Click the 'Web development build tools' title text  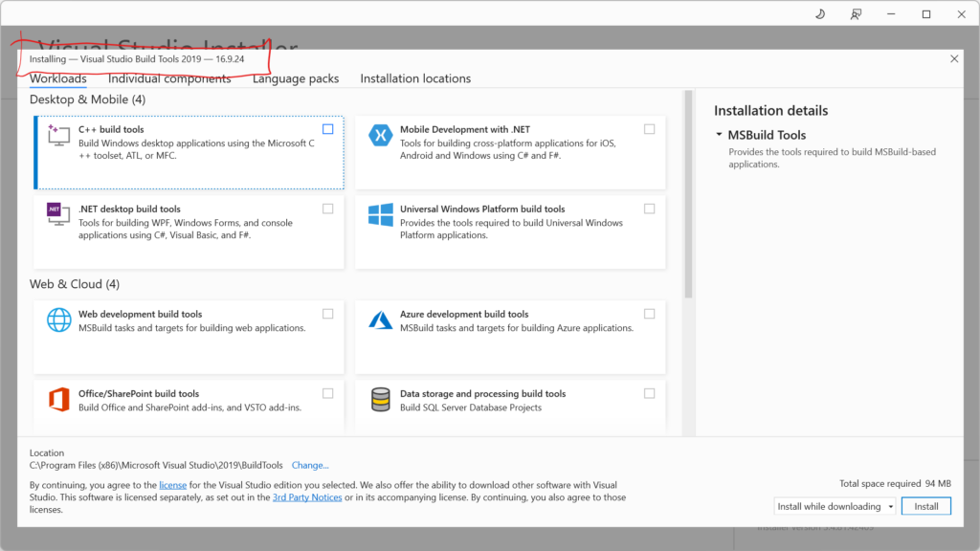click(140, 314)
